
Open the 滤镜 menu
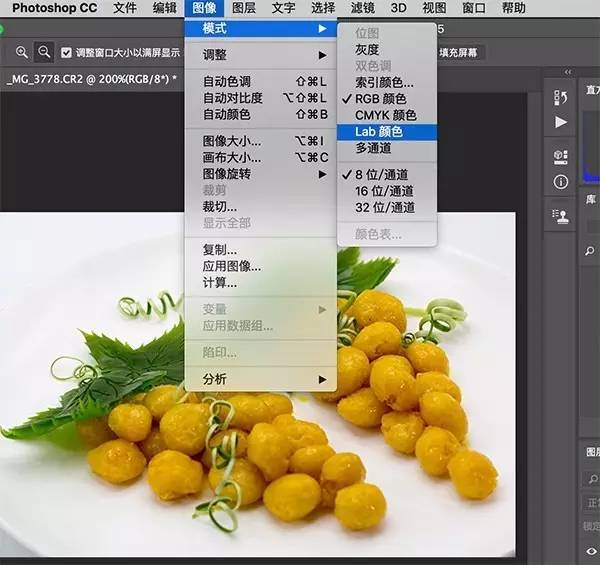pyautogui.click(x=363, y=8)
